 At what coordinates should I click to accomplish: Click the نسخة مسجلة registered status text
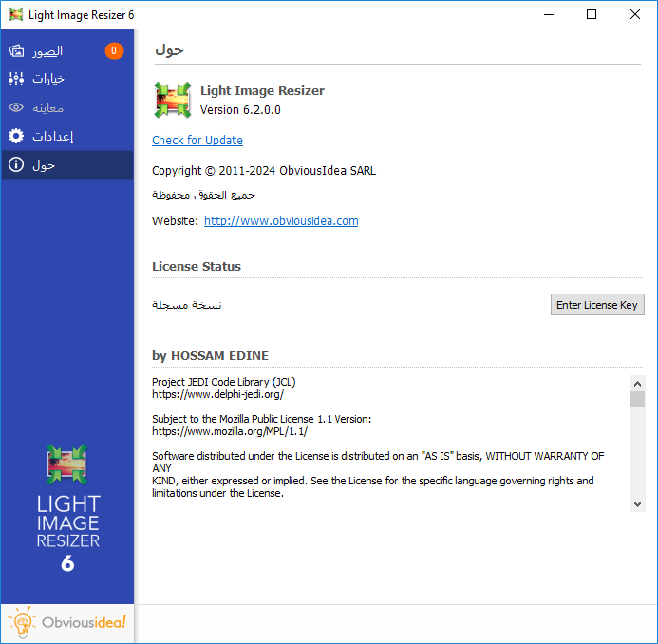coord(187,305)
